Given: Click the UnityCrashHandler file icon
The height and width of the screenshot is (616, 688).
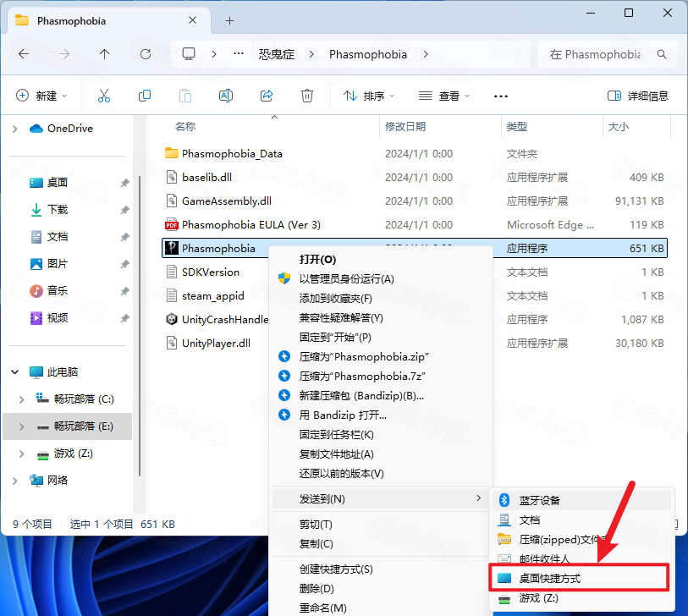Looking at the screenshot, I should pos(171,319).
